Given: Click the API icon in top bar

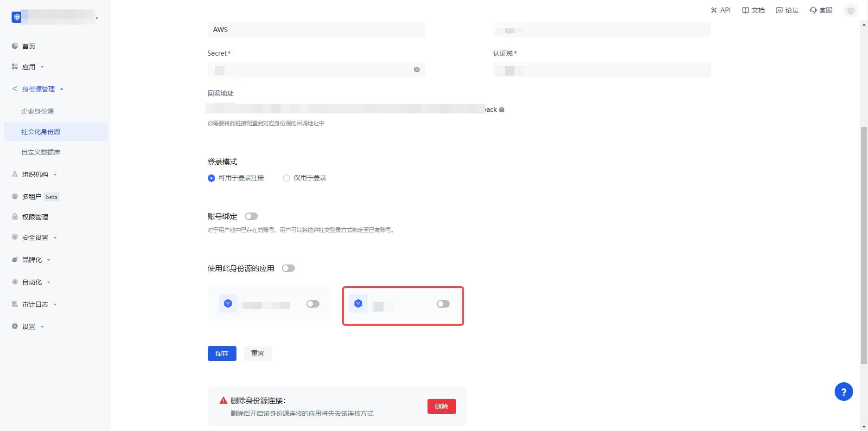Looking at the screenshot, I should (714, 10).
